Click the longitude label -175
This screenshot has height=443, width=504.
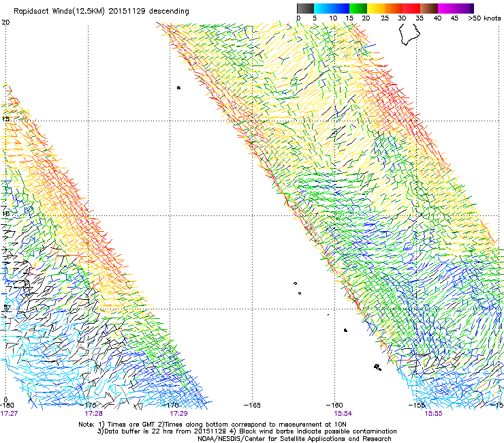tap(89, 405)
